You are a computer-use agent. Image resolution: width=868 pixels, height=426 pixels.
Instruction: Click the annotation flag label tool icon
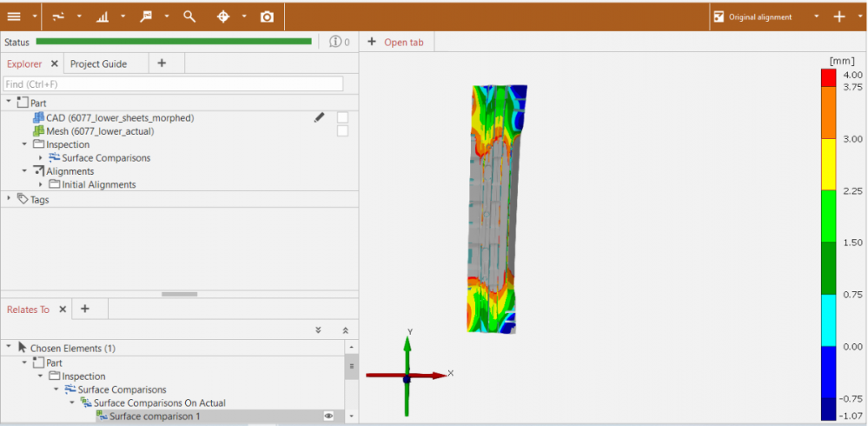tap(146, 17)
